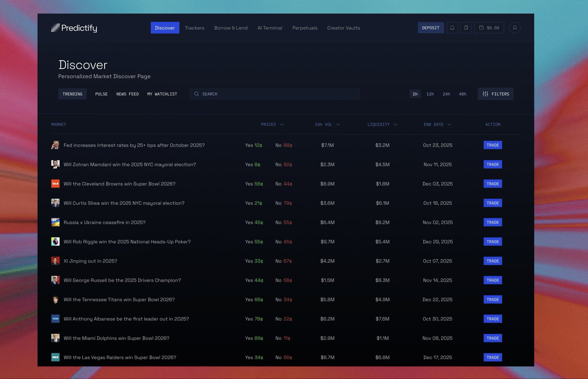Enable the 48h time interval
Viewport: 588px width, 379px height.
[462, 94]
